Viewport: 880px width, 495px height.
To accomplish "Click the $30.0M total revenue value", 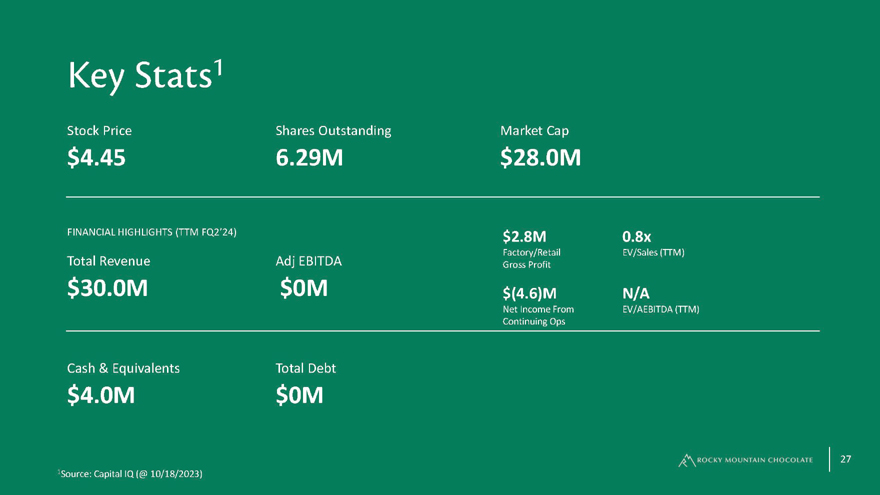I will point(108,289).
